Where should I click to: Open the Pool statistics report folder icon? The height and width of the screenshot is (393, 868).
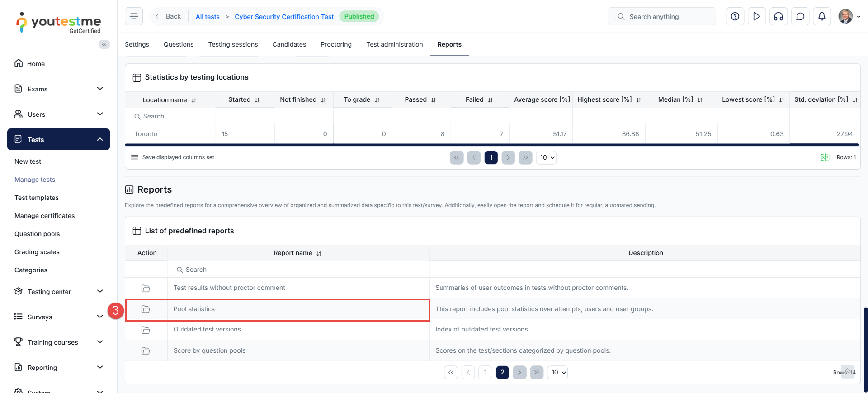146,309
